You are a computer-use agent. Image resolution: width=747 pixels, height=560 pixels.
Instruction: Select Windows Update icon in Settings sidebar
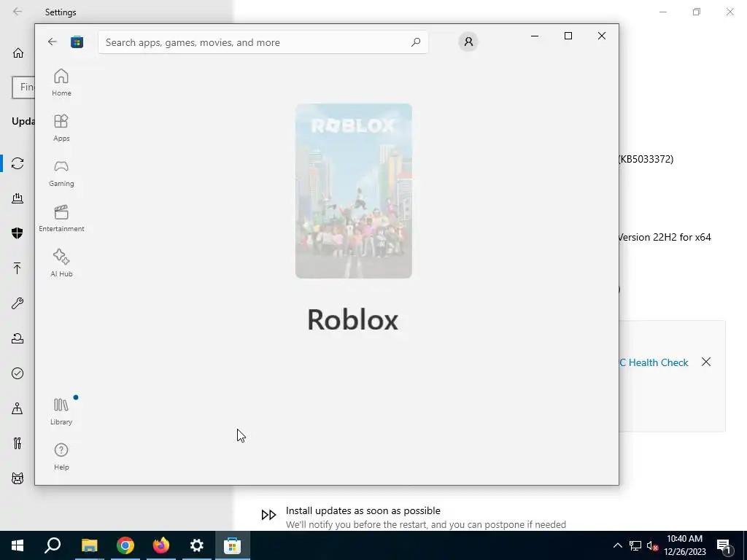(x=18, y=163)
